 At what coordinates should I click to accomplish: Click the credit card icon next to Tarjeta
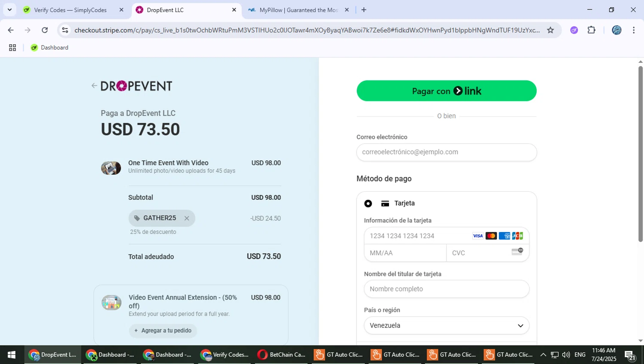pos(385,204)
